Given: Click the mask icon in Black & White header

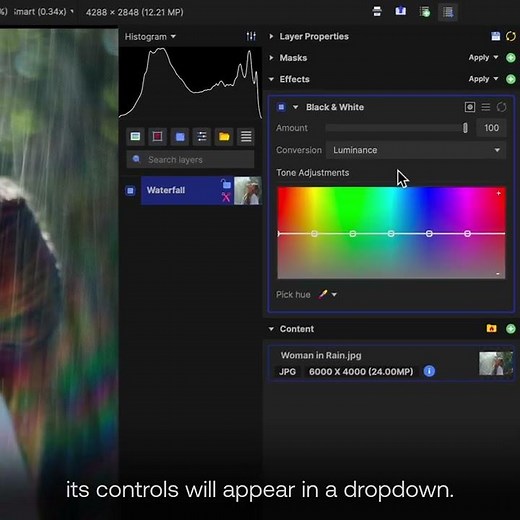Looking at the screenshot, I should [x=470, y=107].
